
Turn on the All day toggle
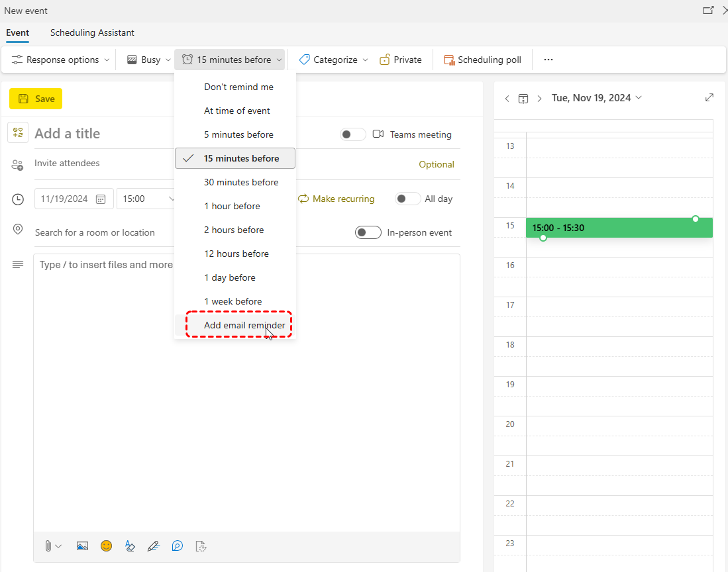(407, 199)
